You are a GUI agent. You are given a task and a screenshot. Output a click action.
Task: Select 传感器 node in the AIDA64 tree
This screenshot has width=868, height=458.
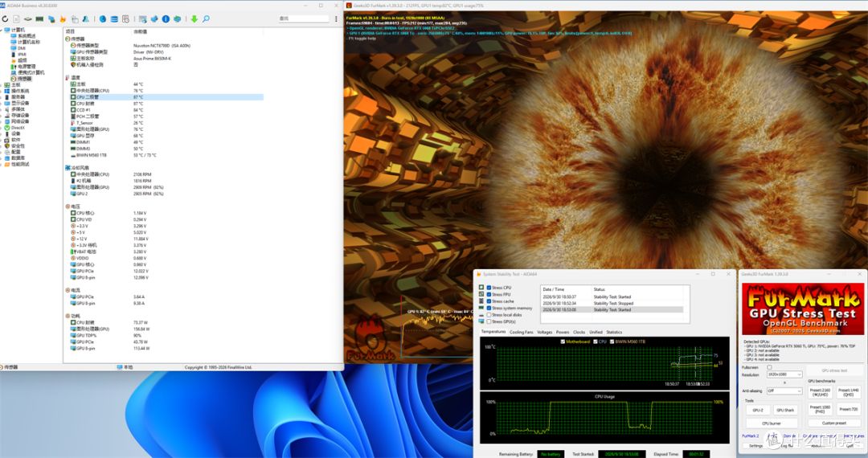click(x=24, y=79)
